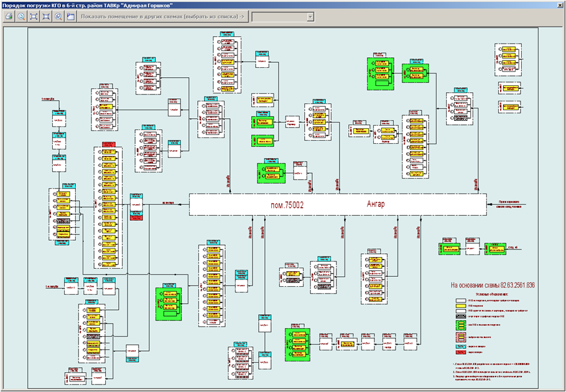Click the 'Ангар' label in the central block

(376, 204)
